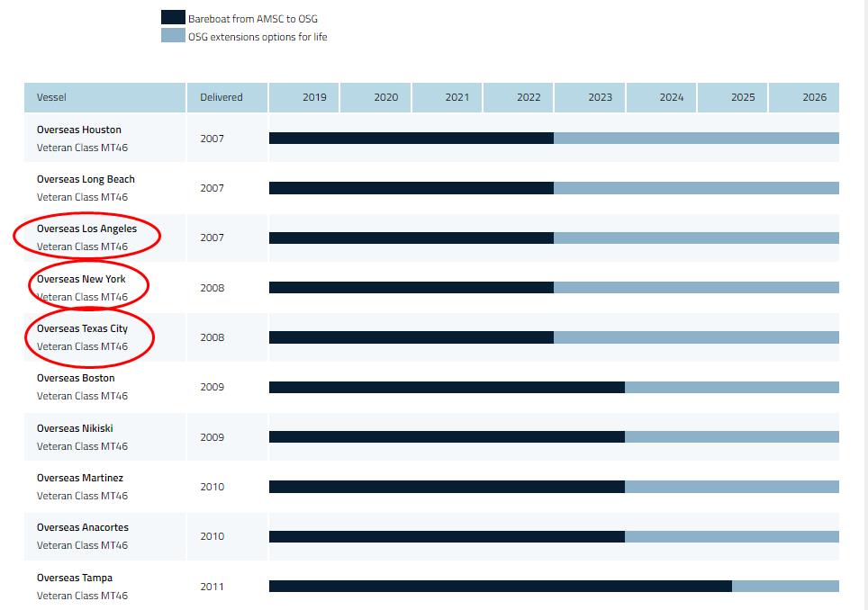
Task: Click the 2024 year column header
Action: (661, 97)
